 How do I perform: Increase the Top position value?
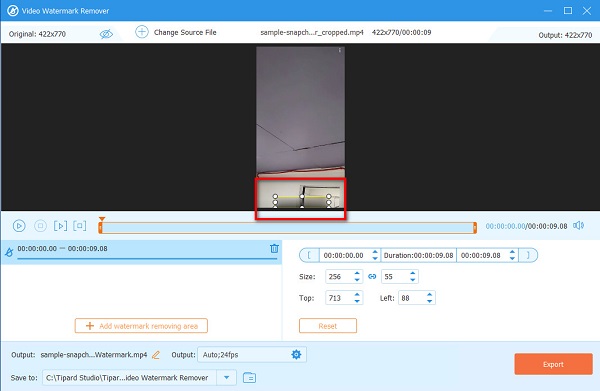[x=357, y=295]
